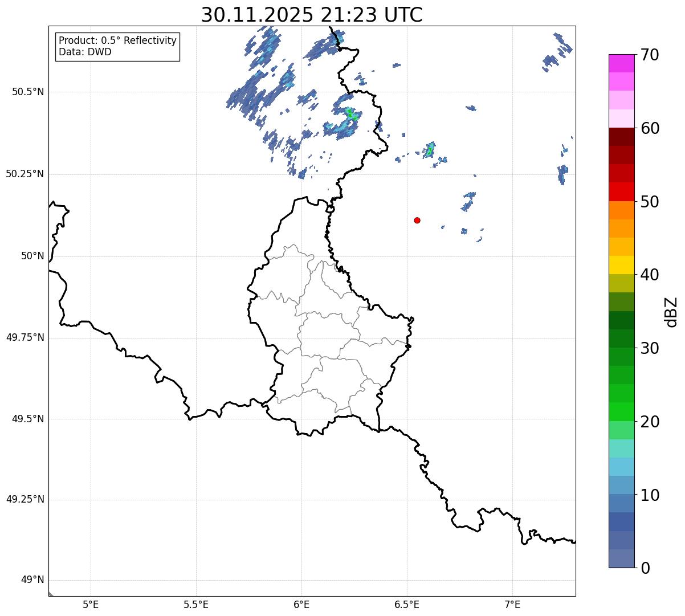Screen dimensions: 685x616
Task: Click the 49.25°N latitude label
Action: 25,499
